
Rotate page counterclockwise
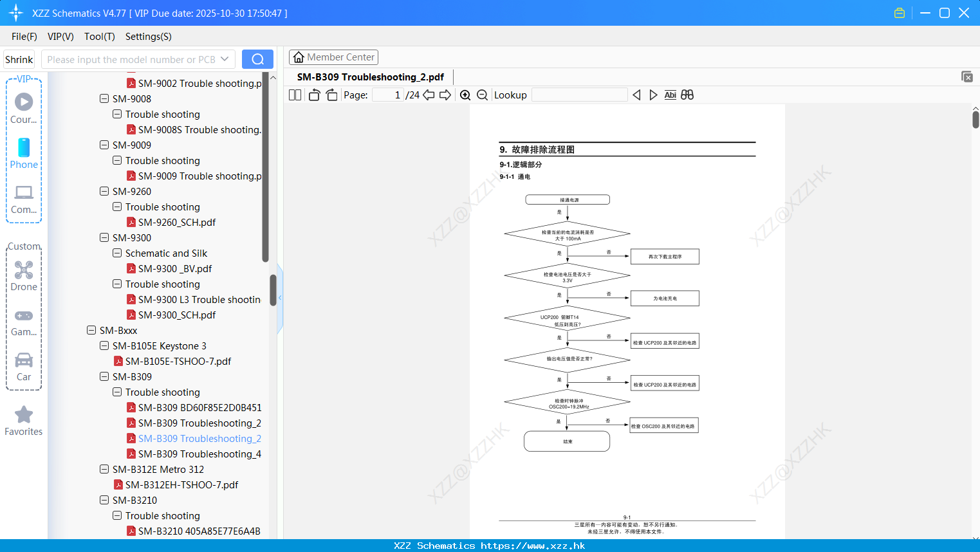[314, 95]
